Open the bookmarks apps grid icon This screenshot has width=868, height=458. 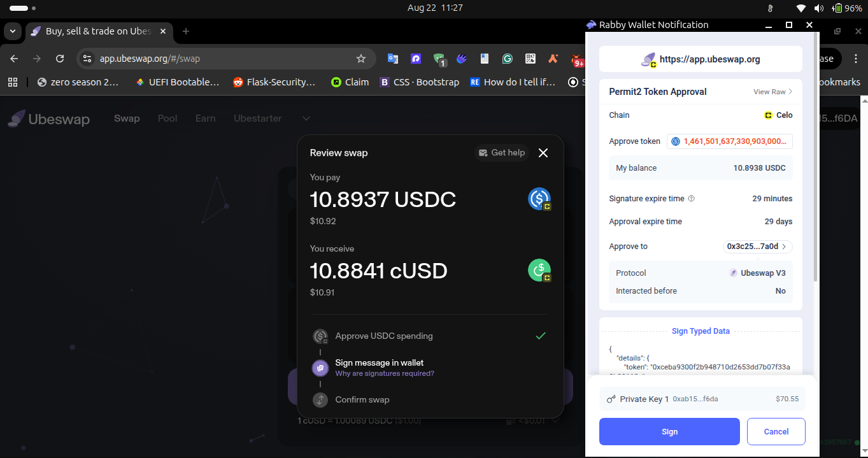(x=13, y=82)
